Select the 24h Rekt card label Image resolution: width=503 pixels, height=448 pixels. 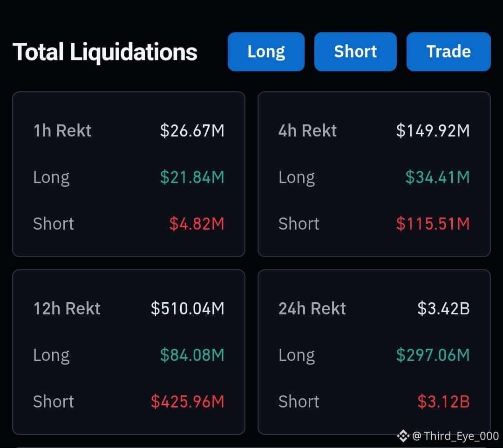pos(312,308)
